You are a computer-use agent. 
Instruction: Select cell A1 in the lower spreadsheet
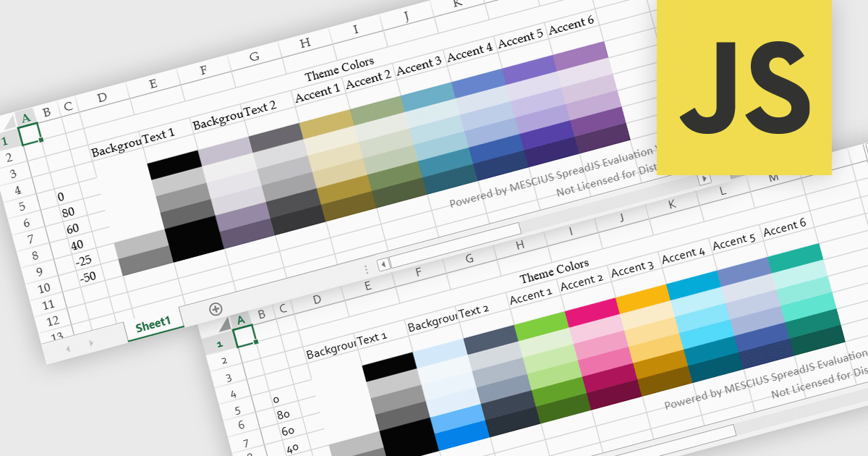pos(245,335)
